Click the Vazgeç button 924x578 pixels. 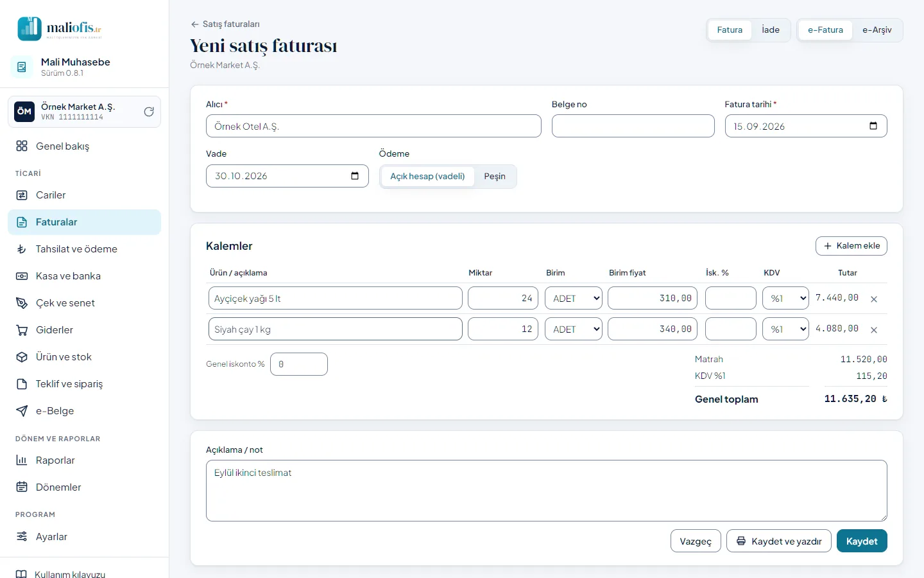(x=696, y=541)
